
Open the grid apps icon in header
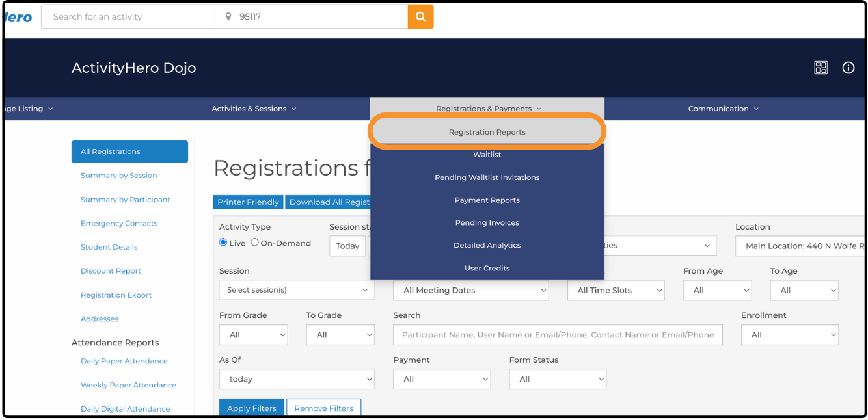[821, 68]
